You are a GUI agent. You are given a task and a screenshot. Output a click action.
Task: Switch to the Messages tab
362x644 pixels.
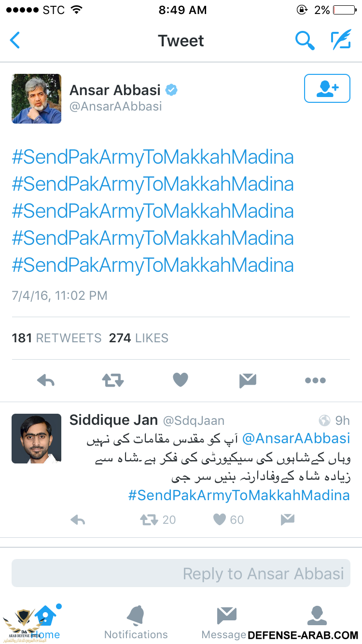click(x=225, y=622)
